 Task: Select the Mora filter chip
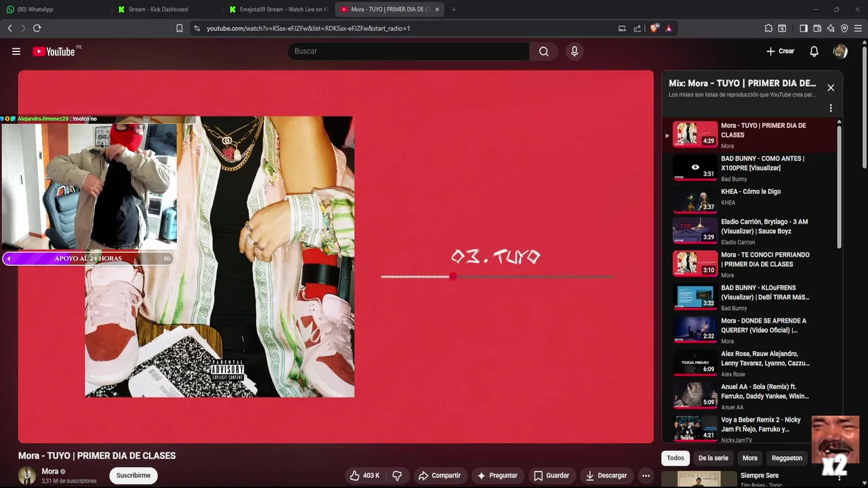[750, 458]
